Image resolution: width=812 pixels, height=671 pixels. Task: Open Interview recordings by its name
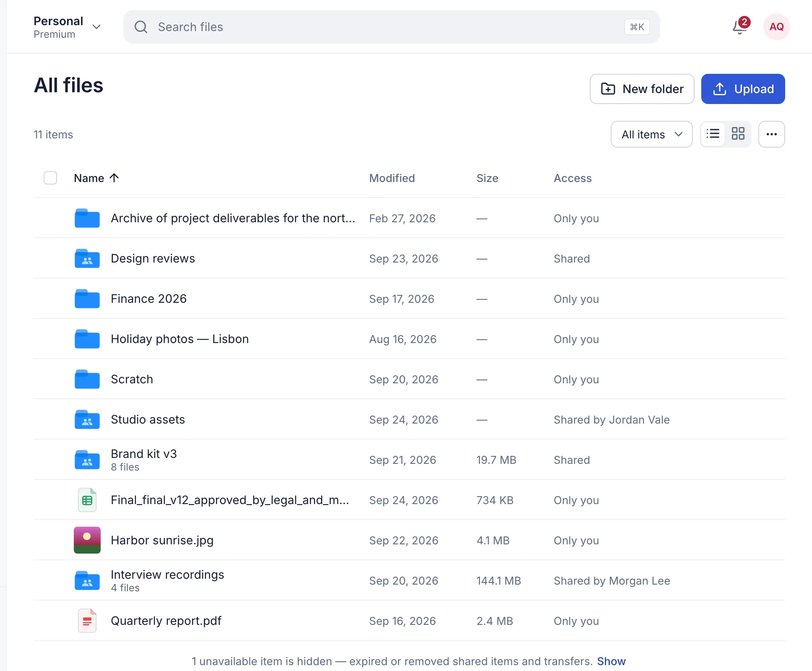point(167,575)
